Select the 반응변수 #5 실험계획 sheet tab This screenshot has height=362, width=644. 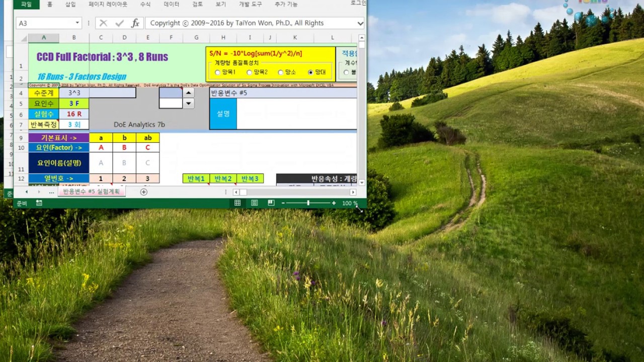point(92,192)
